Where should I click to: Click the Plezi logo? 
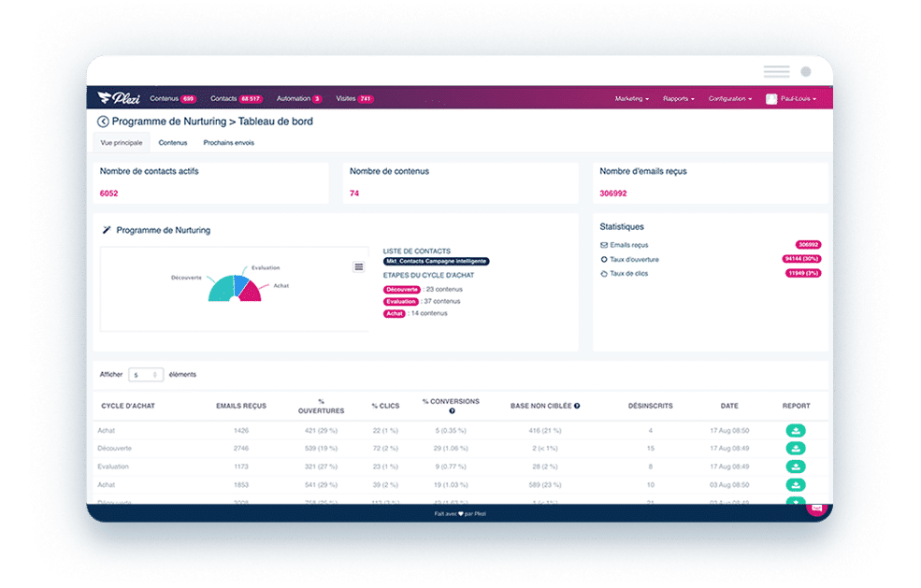(120, 98)
